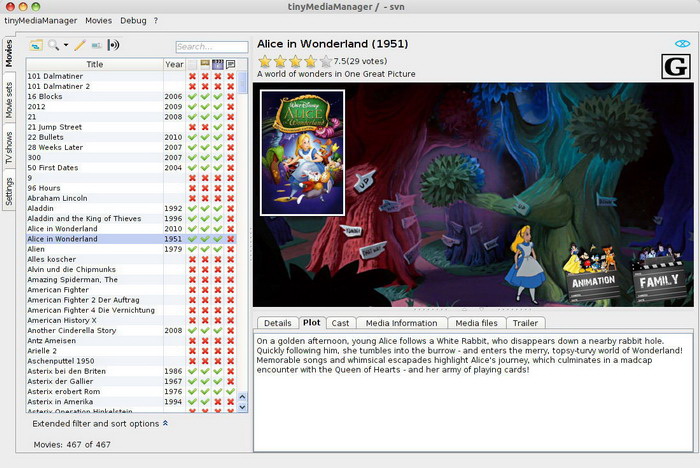Toggle the watched eye icon for movie
This screenshot has width=700, height=468.
[x=682, y=44]
